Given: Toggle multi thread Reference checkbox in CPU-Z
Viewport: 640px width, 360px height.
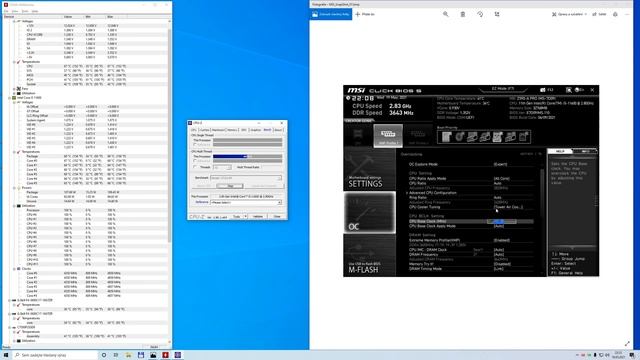Looking at the screenshot, I should (195, 161).
